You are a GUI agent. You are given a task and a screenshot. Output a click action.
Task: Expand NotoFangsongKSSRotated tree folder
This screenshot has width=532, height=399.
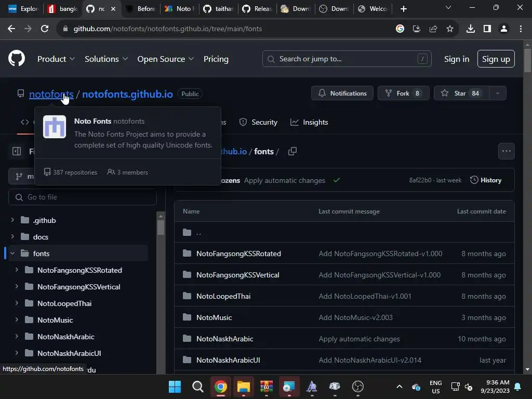click(x=17, y=270)
